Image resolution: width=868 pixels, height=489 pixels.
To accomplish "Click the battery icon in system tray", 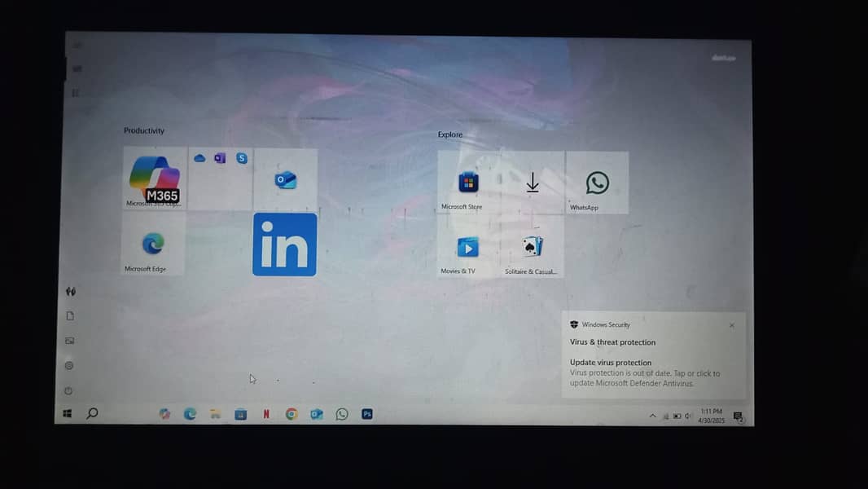I will pos(677,416).
